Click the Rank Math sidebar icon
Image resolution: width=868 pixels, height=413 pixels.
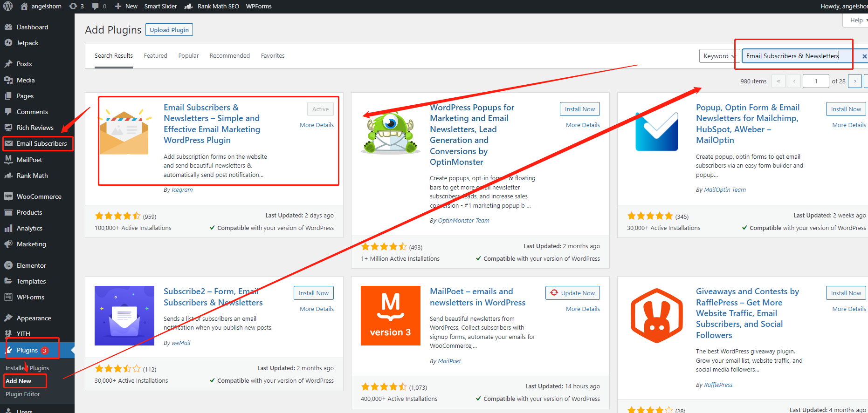point(8,176)
